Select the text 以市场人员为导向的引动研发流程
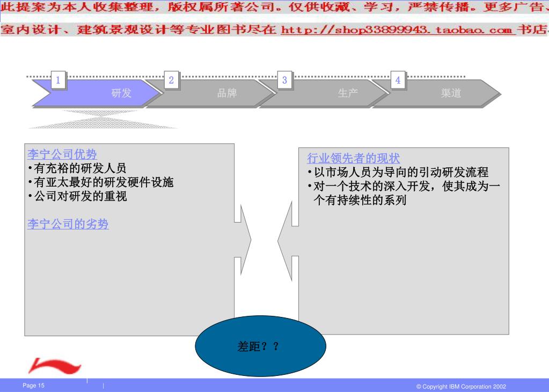This screenshot has width=549, height=392. [401, 172]
